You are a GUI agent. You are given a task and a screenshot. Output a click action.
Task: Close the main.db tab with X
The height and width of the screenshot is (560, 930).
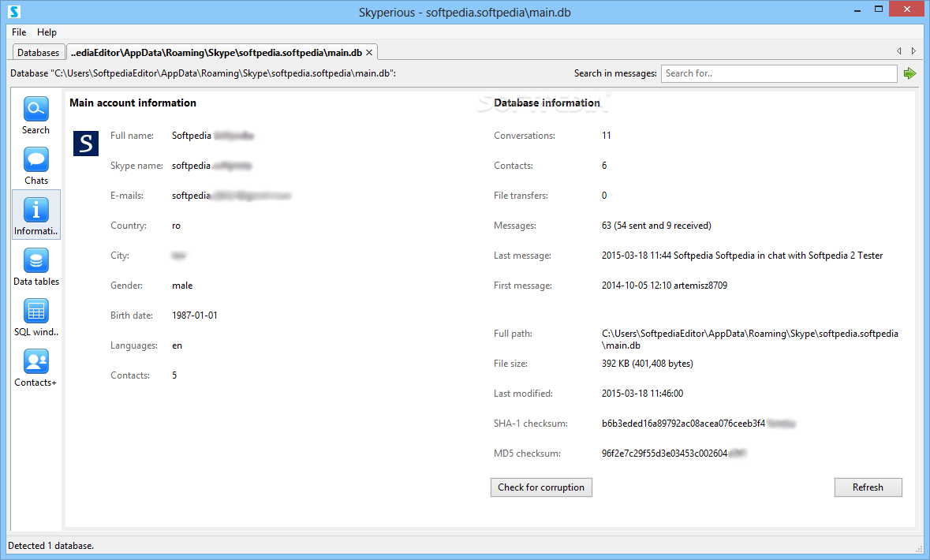(369, 53)
